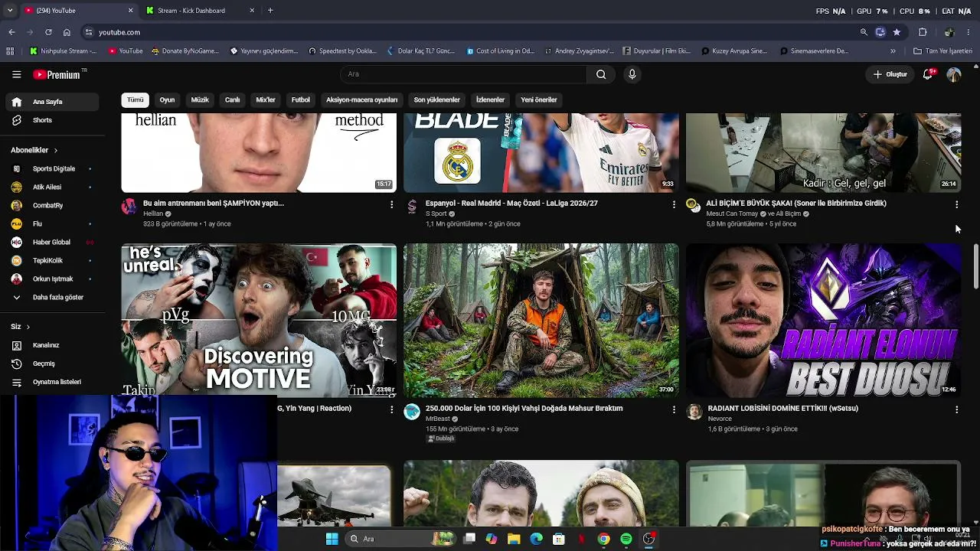
Task: Switch to OBS Studio in the taskbar
Action: pyautogui.click(x=648, y=539)
